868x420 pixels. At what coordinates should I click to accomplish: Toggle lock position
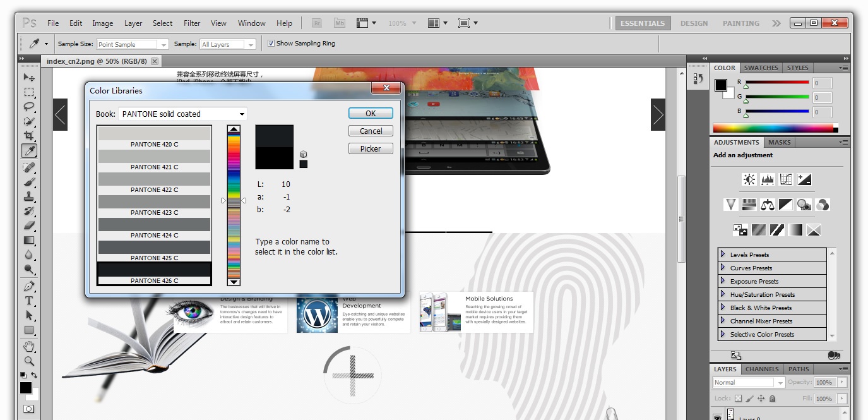pos(761,399)
